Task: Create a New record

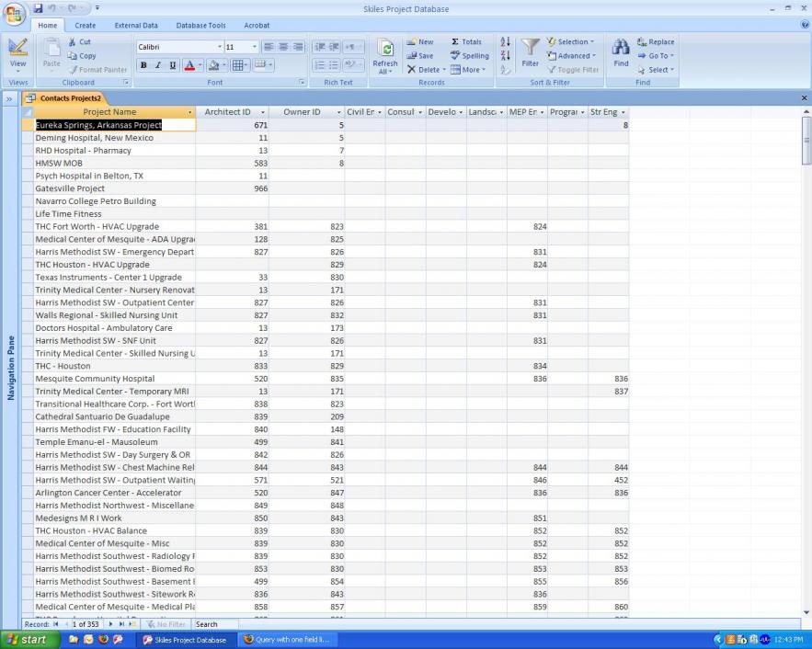Action: (x=420, y=42)
